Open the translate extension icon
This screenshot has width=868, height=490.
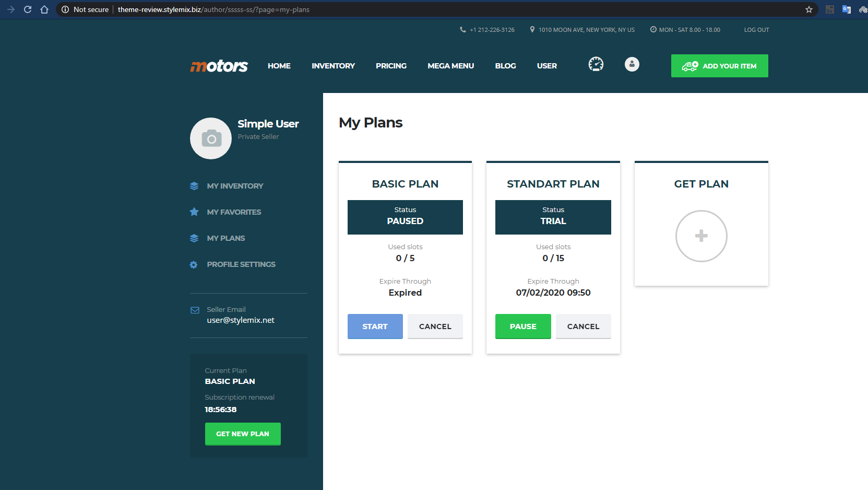click(x=846, y=9)
